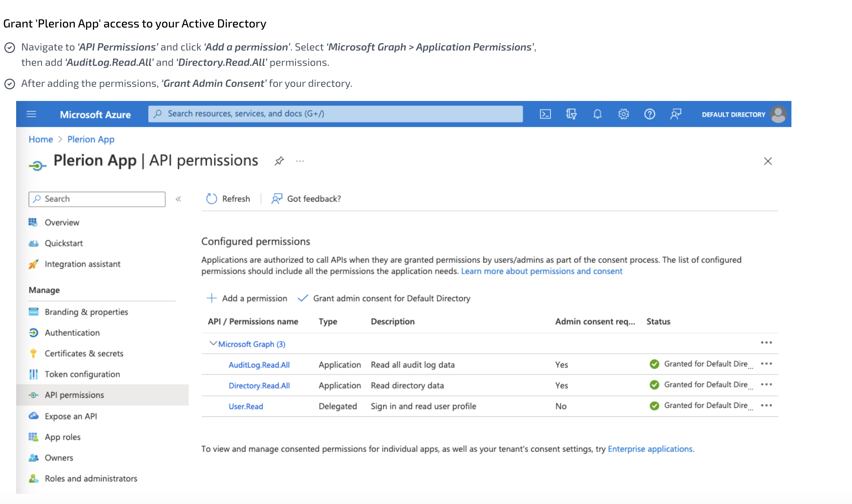Open the Directory.Read.All permission

click(259, 386)
